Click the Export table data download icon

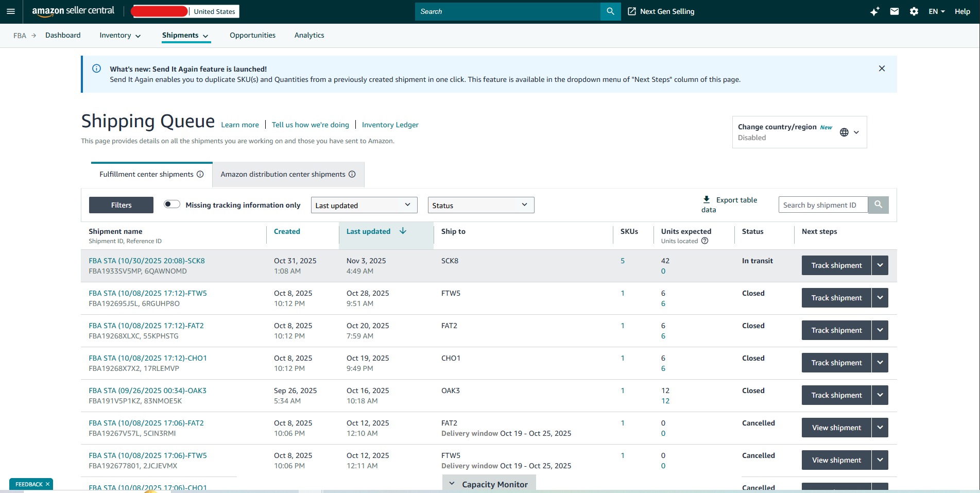point(707,199)
